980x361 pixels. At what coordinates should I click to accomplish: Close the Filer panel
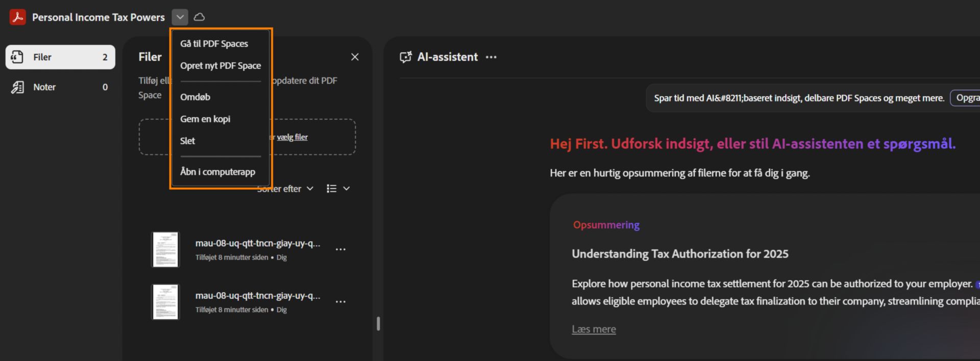pos(355,57)
